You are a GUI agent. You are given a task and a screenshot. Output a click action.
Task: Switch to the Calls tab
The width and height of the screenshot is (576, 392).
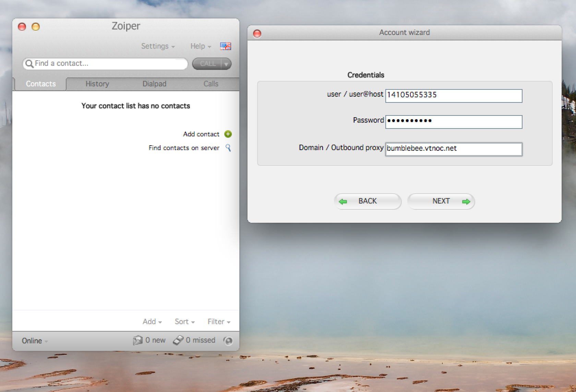pos(211,84)
